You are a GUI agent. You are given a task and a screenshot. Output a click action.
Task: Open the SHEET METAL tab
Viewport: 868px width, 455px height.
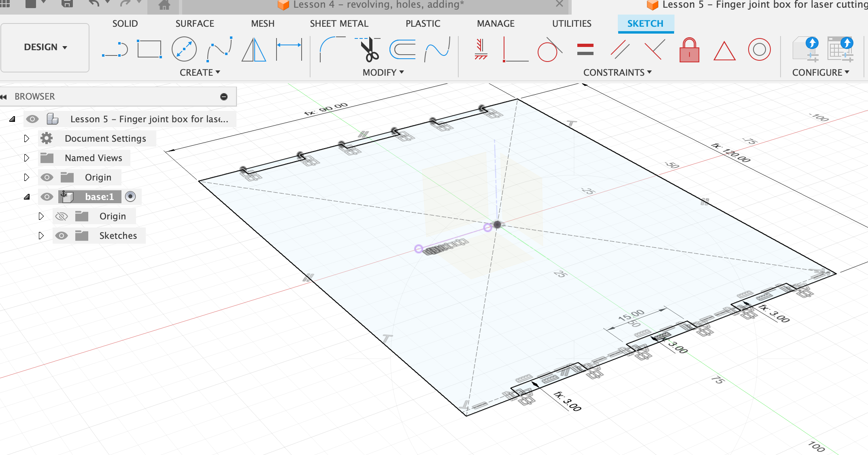click(339, 23)
